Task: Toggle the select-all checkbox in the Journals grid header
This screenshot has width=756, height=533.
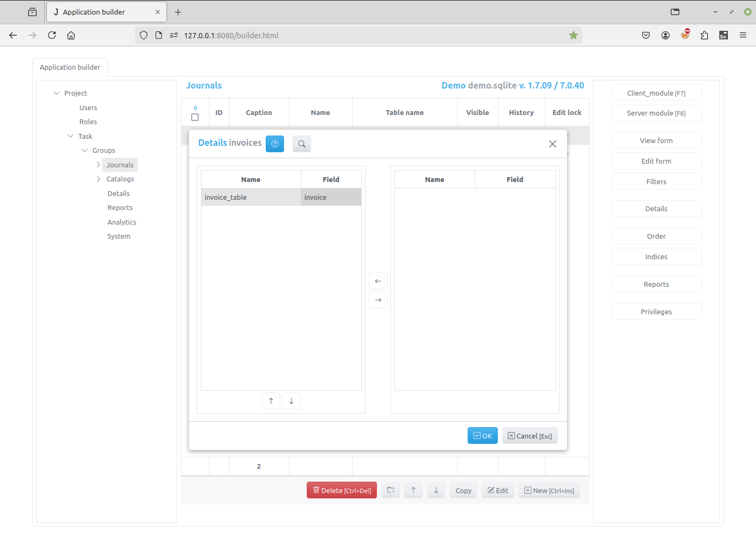Action: (195, 117)
